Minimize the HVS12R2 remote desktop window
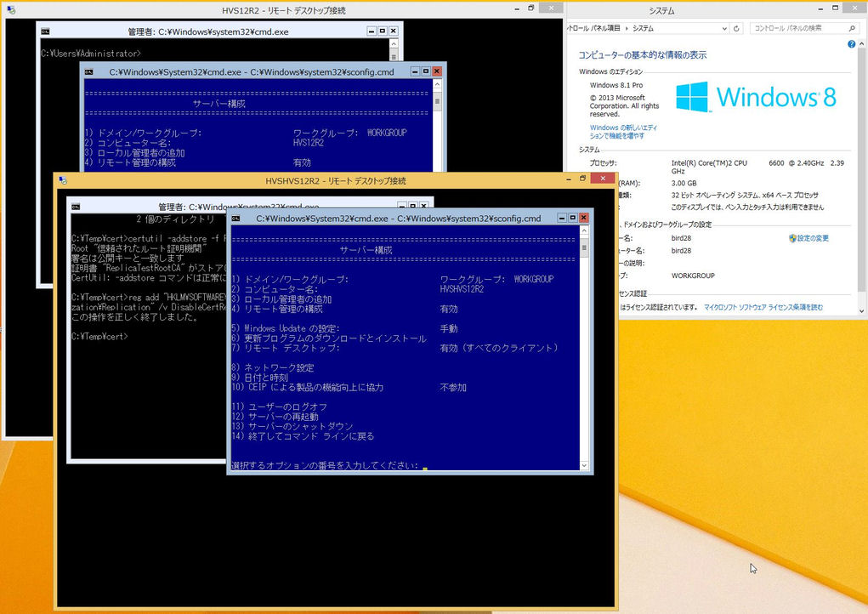Viewport: 868px width, 614px height. [x=517, y=9]
